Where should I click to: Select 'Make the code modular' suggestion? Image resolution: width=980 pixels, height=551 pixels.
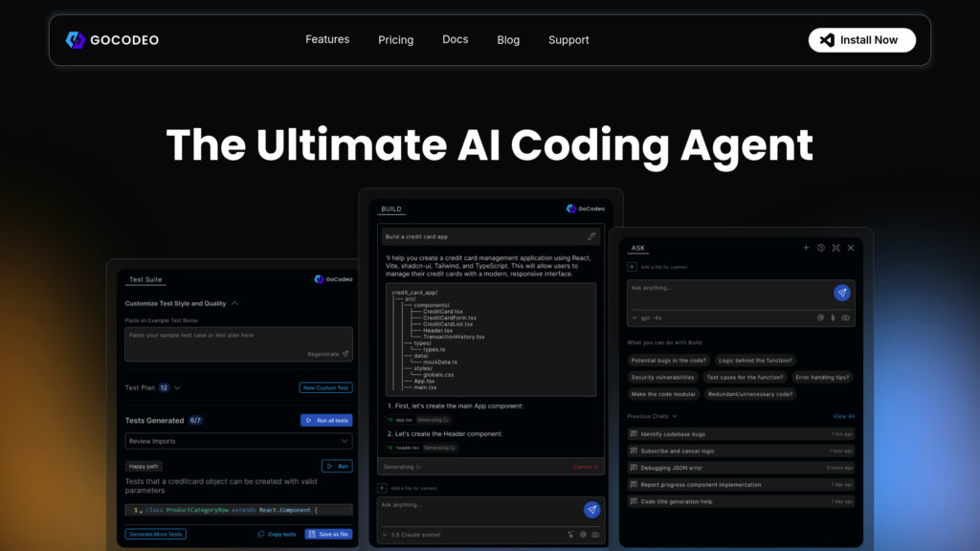click(663, 394)
